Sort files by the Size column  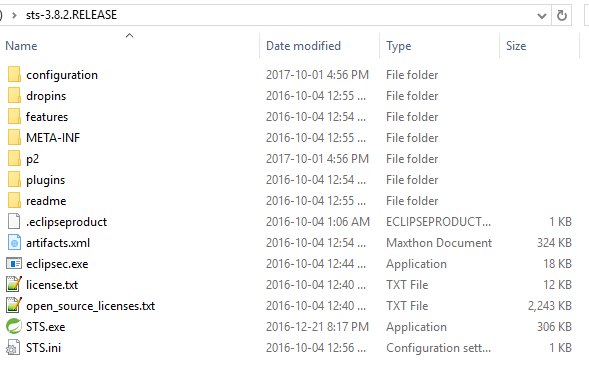click(516, 46)
